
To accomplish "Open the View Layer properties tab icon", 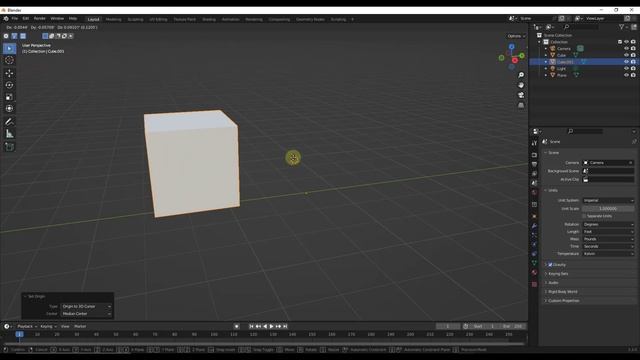I will 534,174.
